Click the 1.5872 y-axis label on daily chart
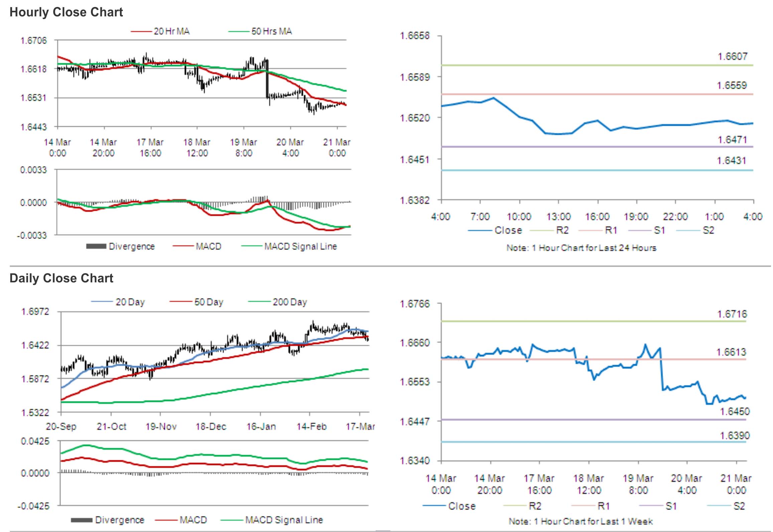 35,379
